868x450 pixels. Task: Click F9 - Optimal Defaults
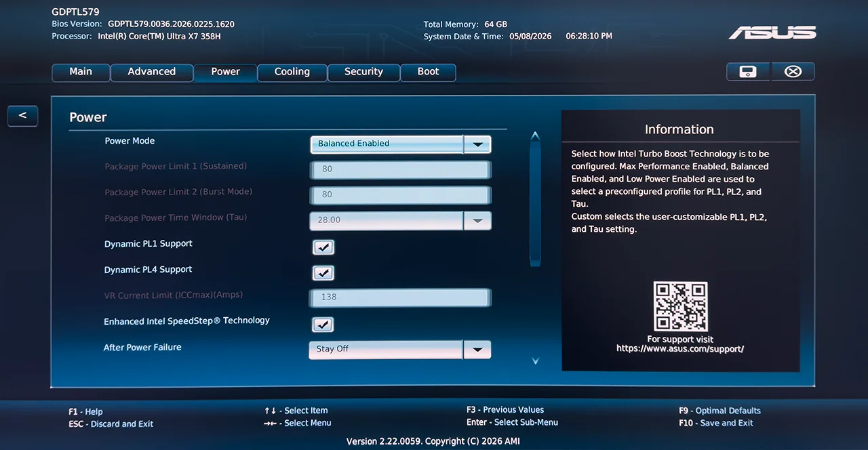[719, 411]
